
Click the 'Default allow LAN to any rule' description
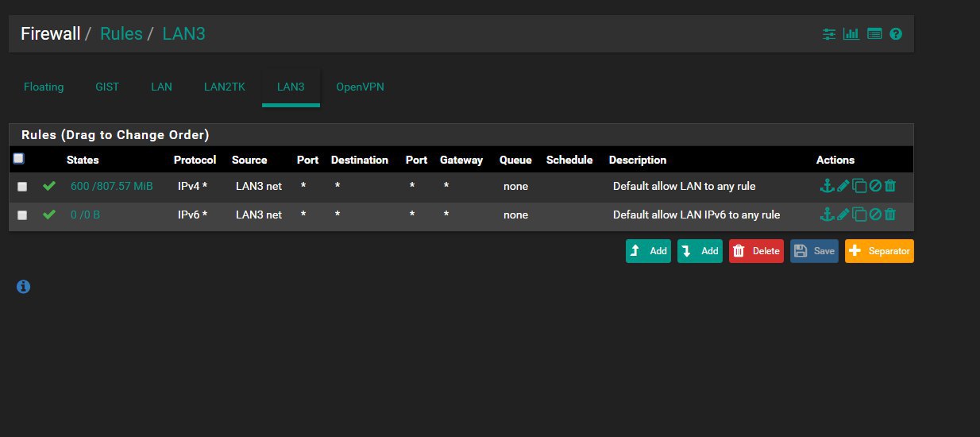684,186
